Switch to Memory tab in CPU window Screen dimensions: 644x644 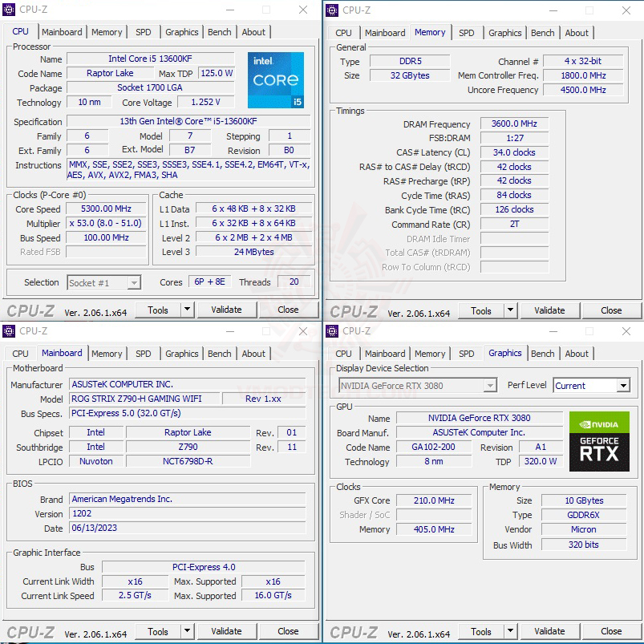pos(107,32)
